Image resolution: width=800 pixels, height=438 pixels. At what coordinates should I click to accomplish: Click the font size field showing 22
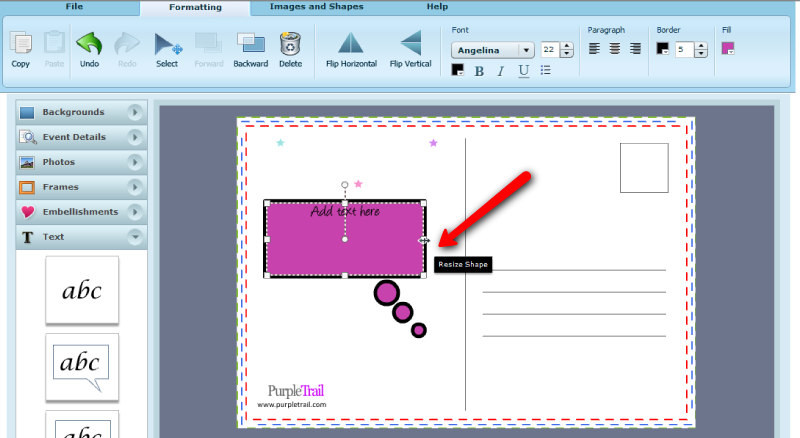tap(551, 50)
